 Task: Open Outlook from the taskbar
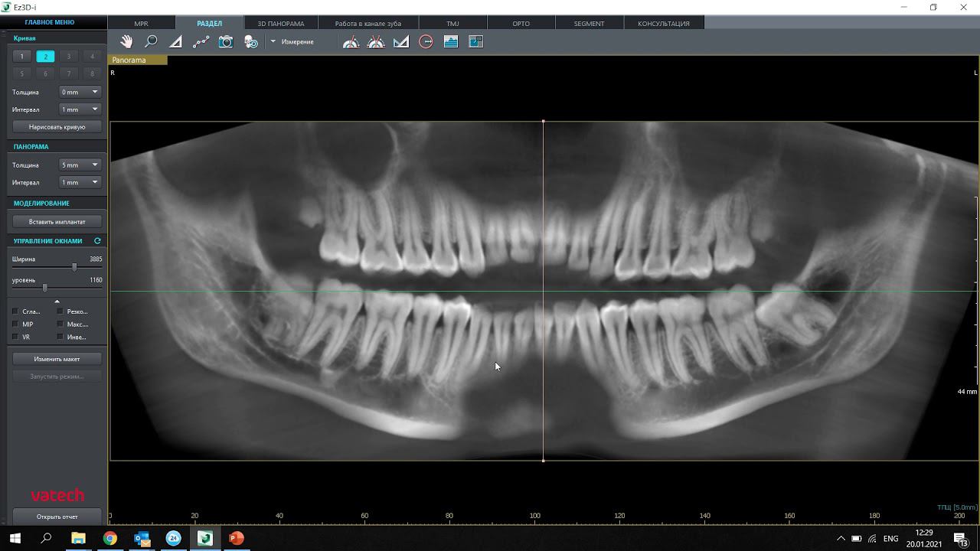[x=142, y=538]
